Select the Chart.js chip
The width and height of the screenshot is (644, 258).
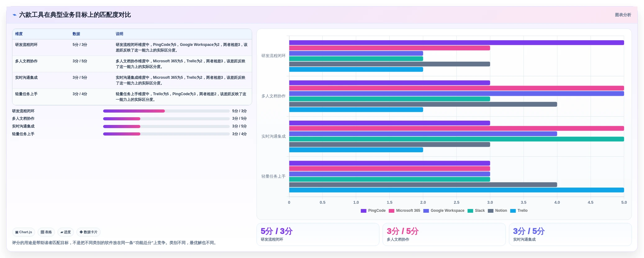pyautogui.click(x=24, y=232)
